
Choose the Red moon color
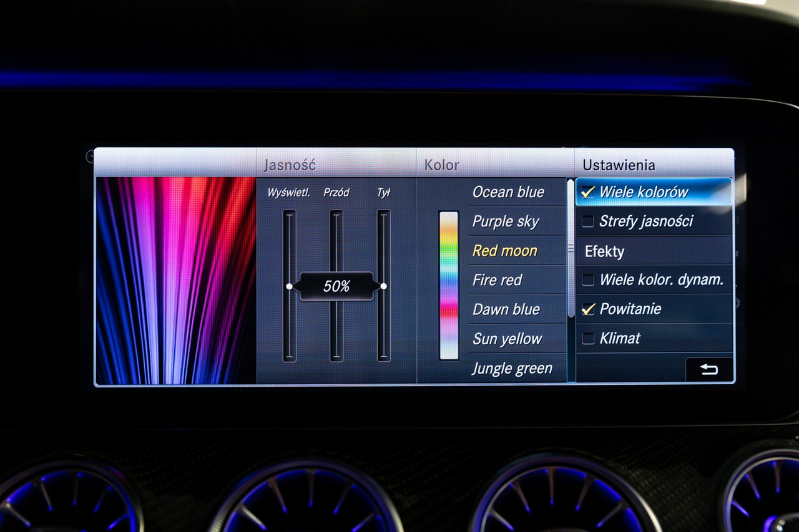pyautogui.click(x=517, y=251)
